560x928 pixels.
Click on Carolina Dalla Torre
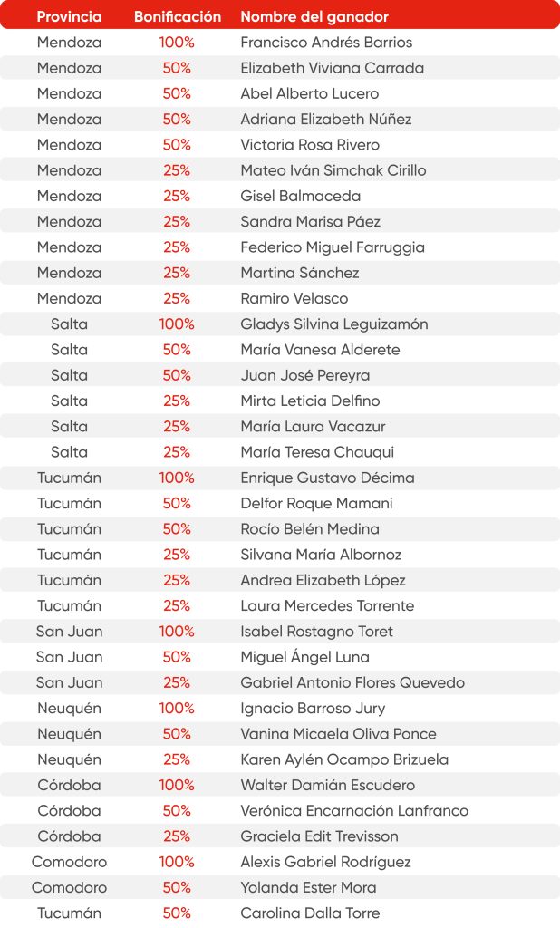tap(310, 913)
